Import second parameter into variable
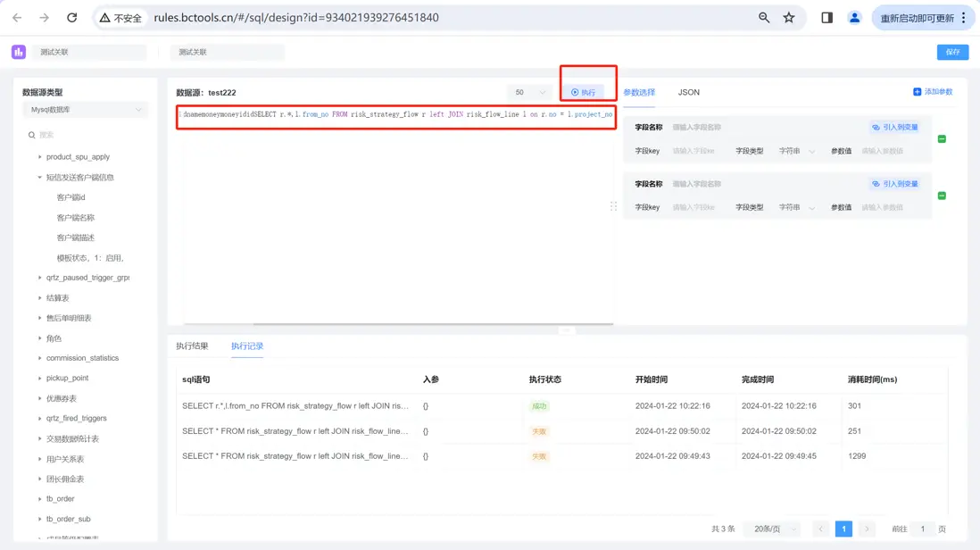The height and width of the screenshot is (550, 980). click(x=895, y=184)
